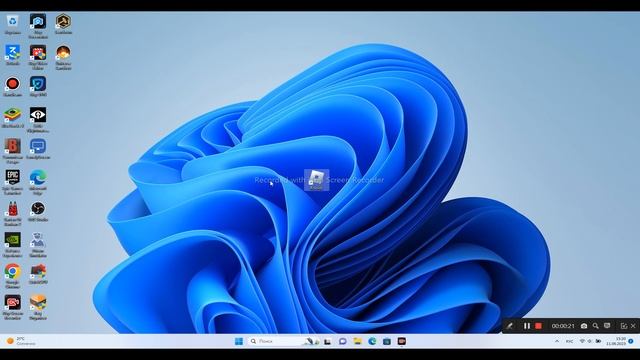Open the red letter B desktop shortcut
This screenshot has height=360, width=640.
(13, 151)
